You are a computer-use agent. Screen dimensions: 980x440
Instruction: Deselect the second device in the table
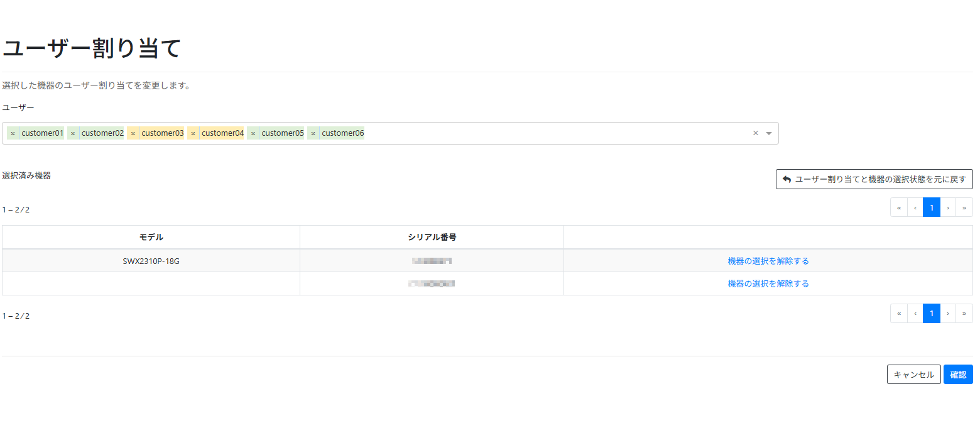click(x=768, y=283)
